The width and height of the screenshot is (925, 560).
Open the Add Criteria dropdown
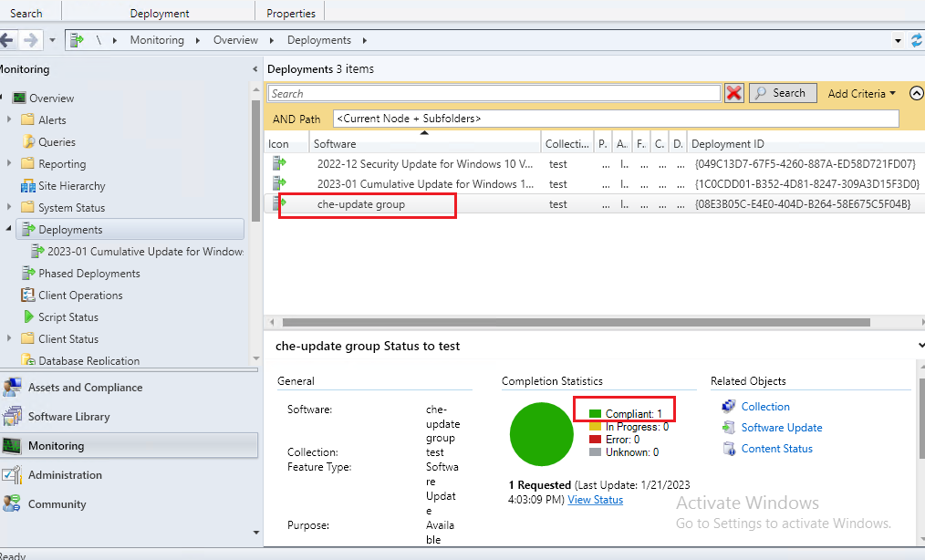[x=861, y=94]
